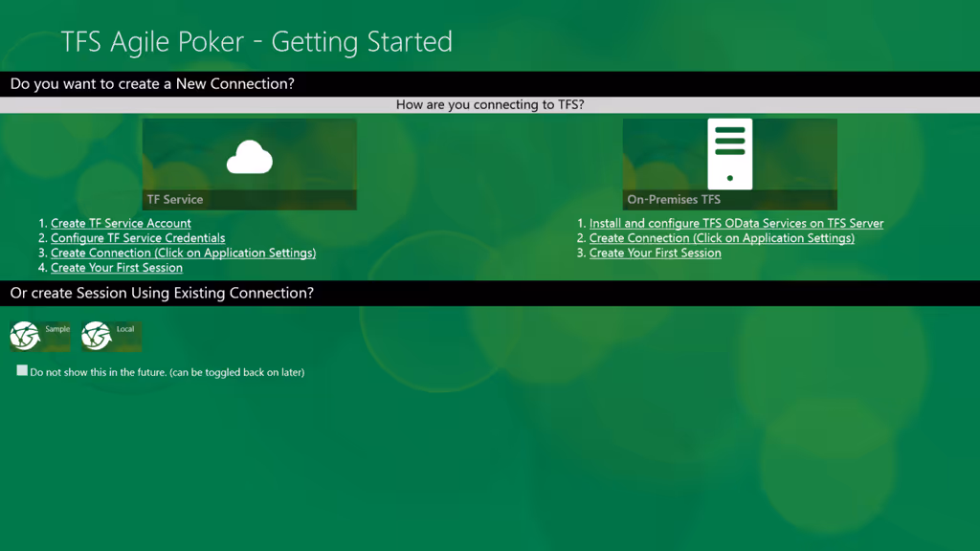This screenshot has width=980, height=551.
Task: Follow On-Premises 'Create Your First Session' link
Action: [x=655, y=253]
